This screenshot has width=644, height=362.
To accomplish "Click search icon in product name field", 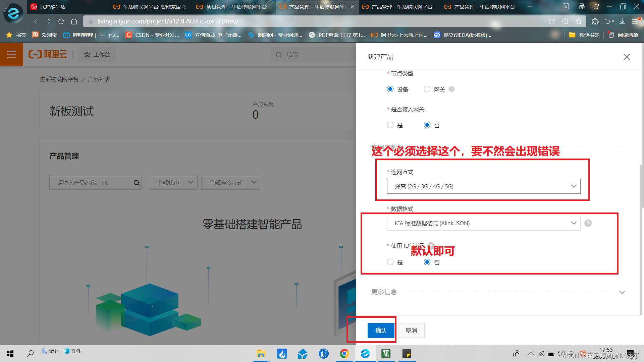I will tap(136, 183).
